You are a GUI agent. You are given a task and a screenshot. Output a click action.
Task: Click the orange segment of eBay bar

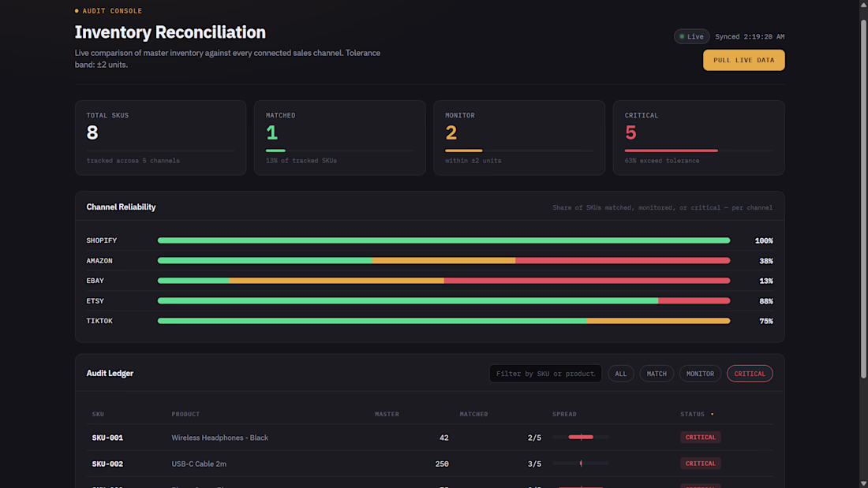point(337,281)
